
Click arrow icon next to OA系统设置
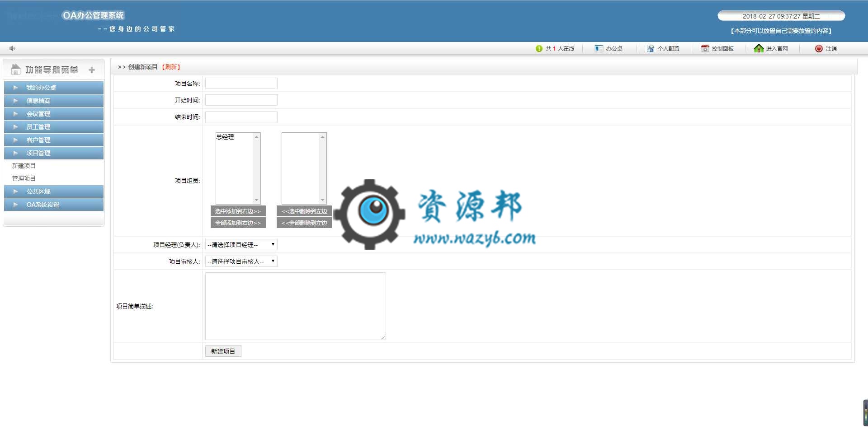[16, 205]
